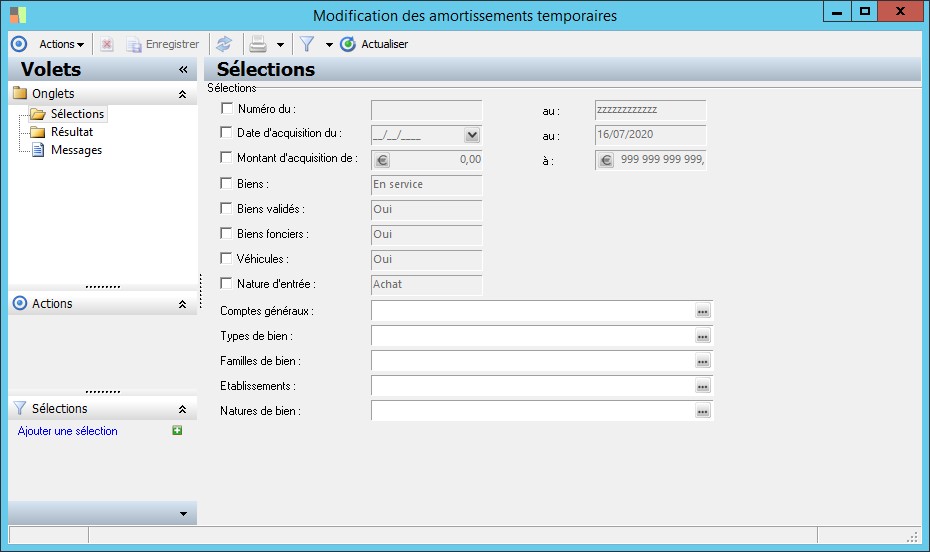Open Familles de bien browse button
The height and width of the screenshot is (552, 930).
(x=703, y=361)
